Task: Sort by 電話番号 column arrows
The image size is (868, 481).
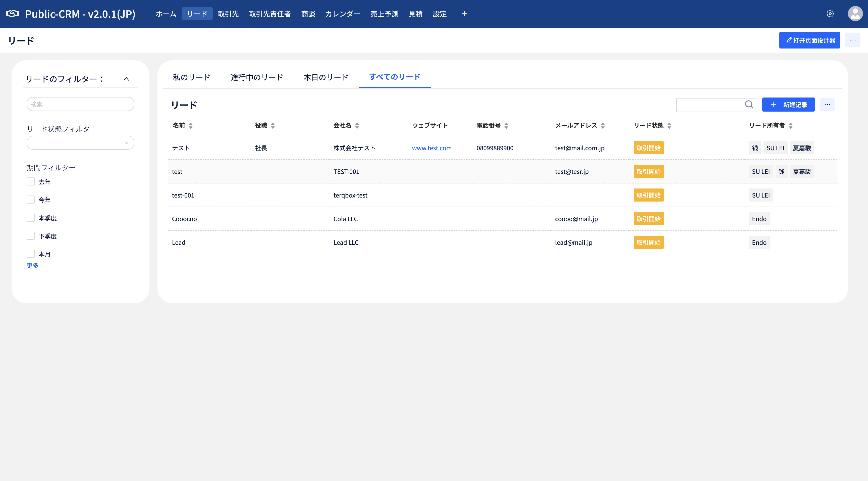Action: pyautogui.click(x=506, y=126)
